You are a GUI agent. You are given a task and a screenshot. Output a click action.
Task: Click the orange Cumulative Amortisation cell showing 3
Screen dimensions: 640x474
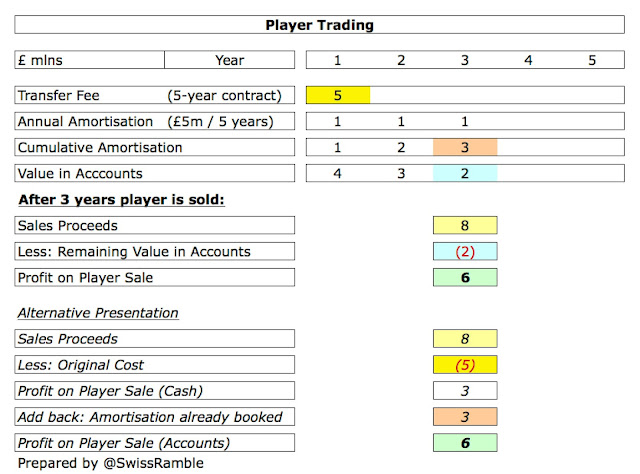pos(465,147)
